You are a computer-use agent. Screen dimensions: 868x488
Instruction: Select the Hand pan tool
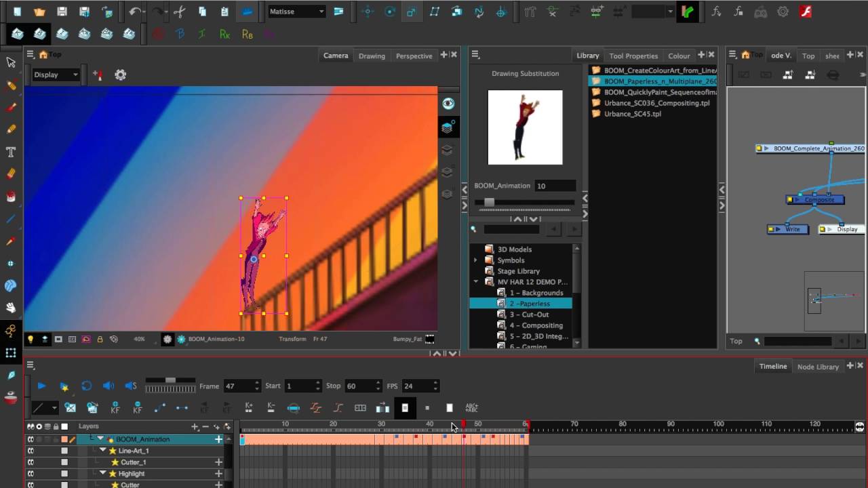[11, 308]
